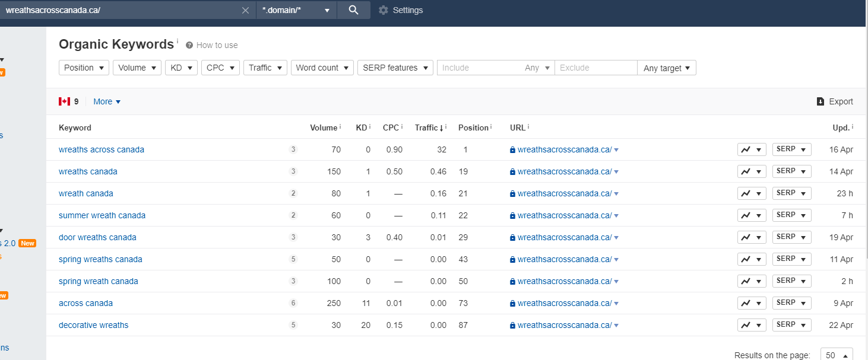
Task: Open keyword link decorative wreaths
Action: [x=94, y=325]
